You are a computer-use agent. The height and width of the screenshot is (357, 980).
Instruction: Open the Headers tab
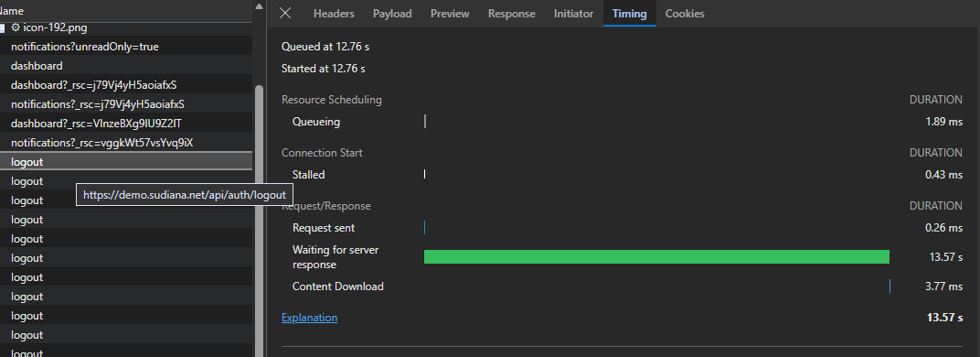click(334, 13)
